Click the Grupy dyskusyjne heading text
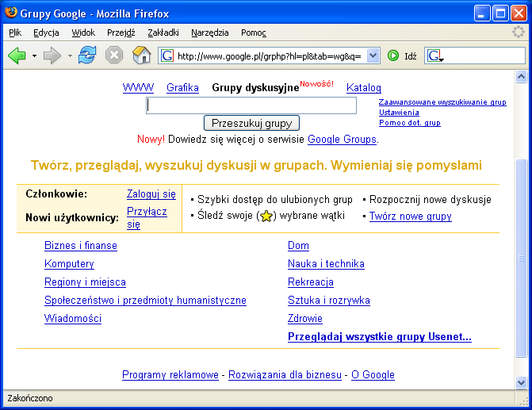The image size is (532, 410). point(255,87)
